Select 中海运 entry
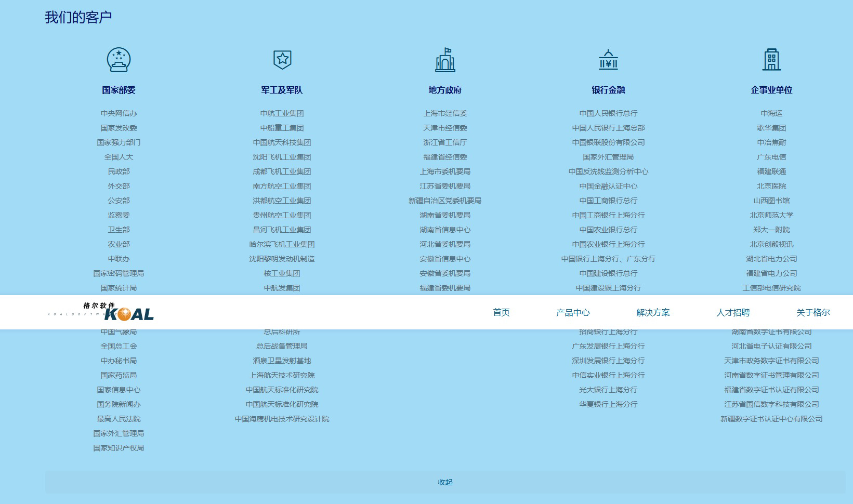 pos(771,113)
